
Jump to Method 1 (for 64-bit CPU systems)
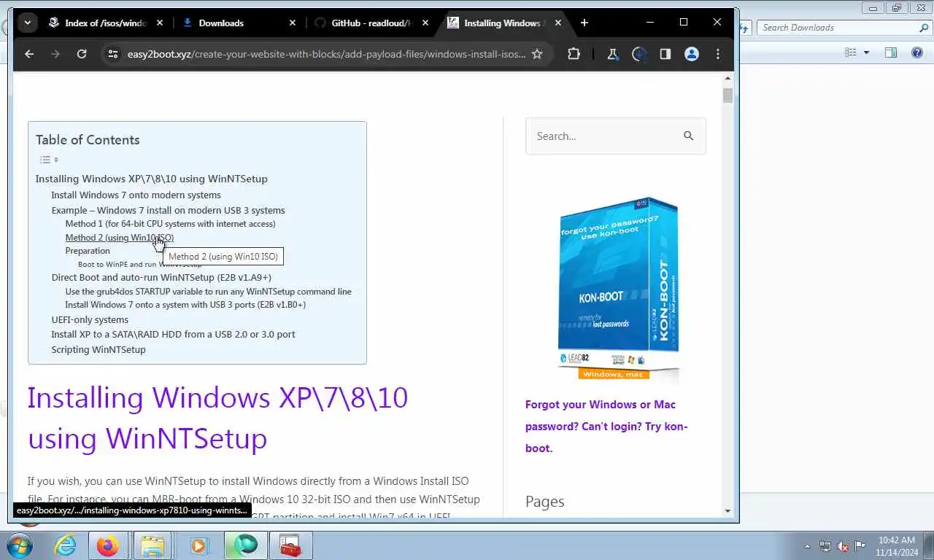point(170,224)
